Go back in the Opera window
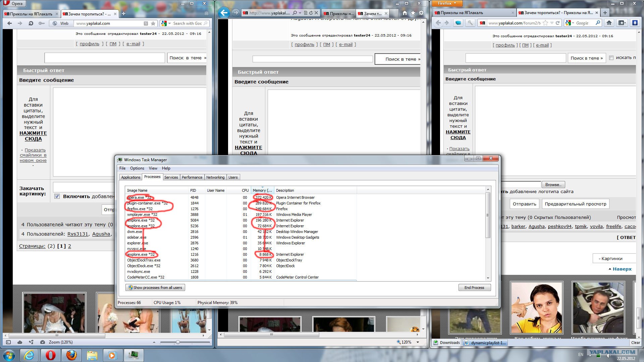Screen dimensions: 644x362 pyautogui.click(x=9, y=23)
